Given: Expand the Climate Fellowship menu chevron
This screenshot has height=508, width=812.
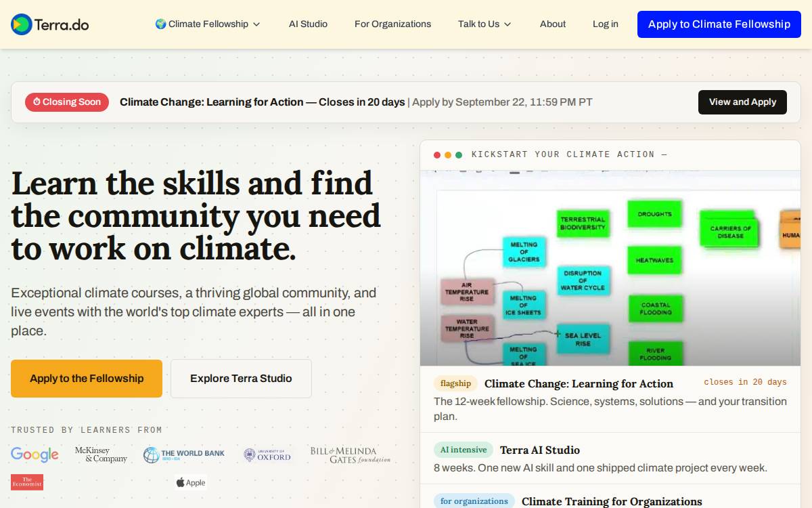Looking at the screenshot, I should (x=256, y=24).
